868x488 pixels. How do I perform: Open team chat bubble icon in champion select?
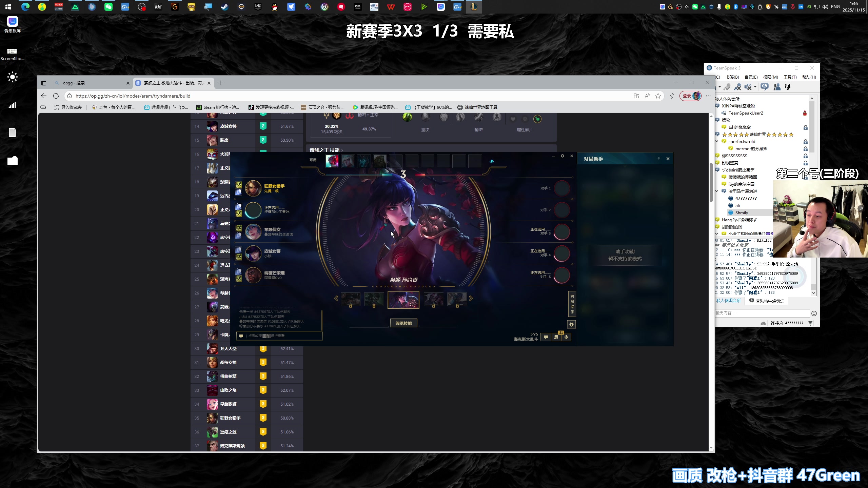(545, 337)
